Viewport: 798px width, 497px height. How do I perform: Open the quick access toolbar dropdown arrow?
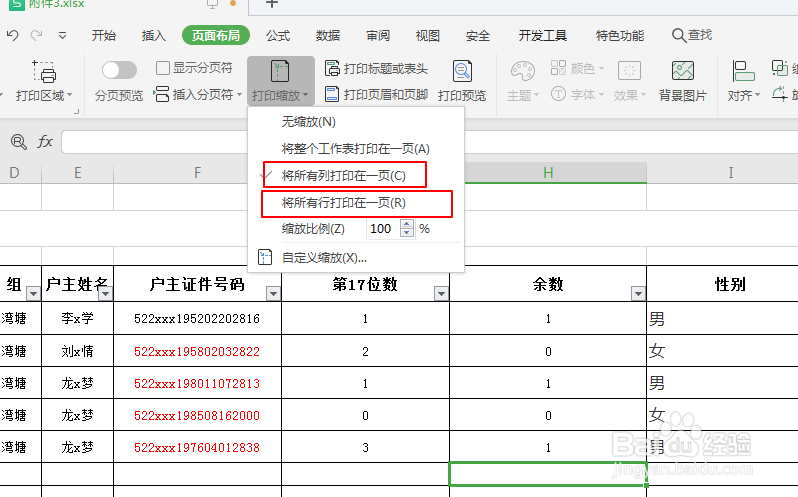[62, 36]
